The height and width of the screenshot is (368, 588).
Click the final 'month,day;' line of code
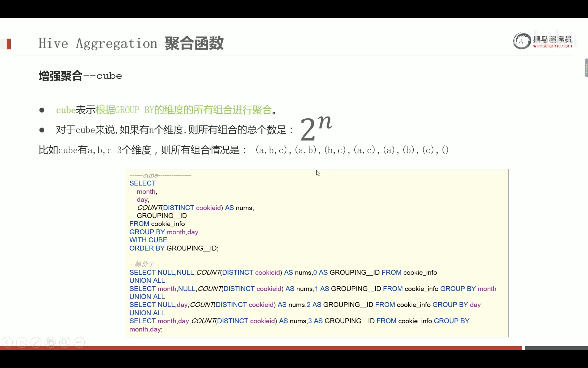pyautogui.click(x=146, y=330)
